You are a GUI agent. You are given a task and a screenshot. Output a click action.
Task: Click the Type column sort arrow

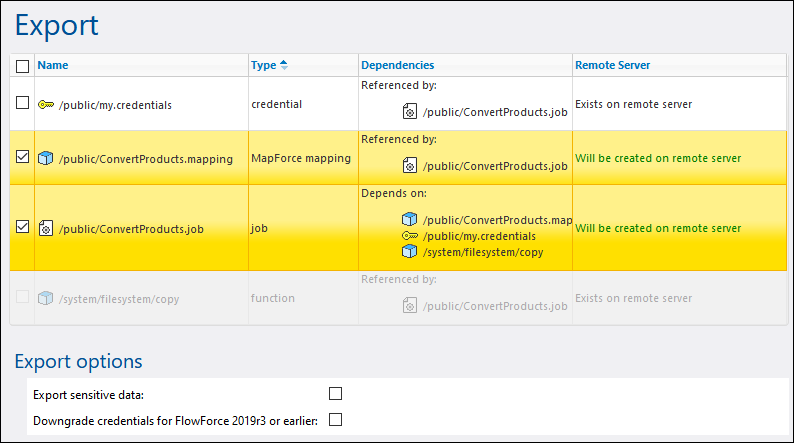pos(284,66)
